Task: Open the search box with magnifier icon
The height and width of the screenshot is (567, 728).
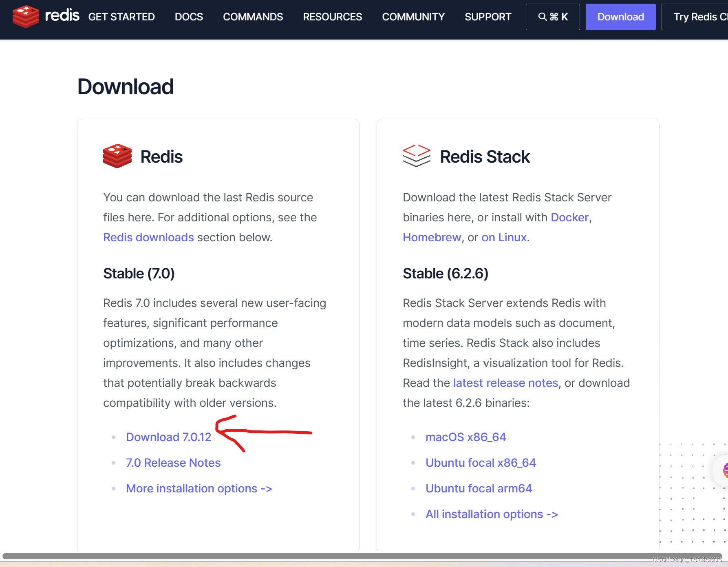Action: click(x=553, y=17)
